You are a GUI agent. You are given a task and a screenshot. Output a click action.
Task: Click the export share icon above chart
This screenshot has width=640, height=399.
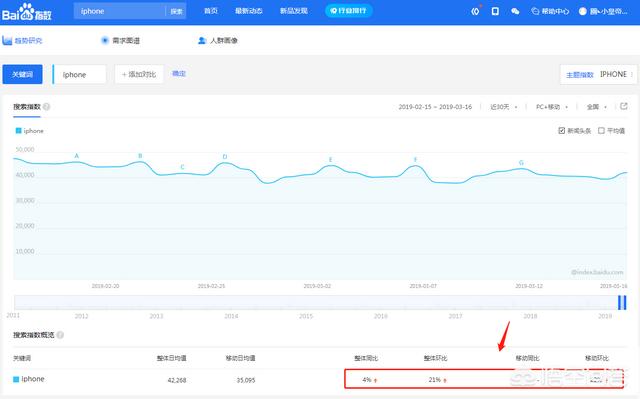pos(624,106)
